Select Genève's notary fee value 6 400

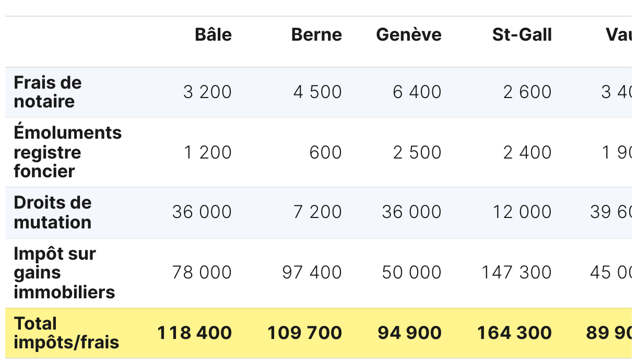click(417, 92)
